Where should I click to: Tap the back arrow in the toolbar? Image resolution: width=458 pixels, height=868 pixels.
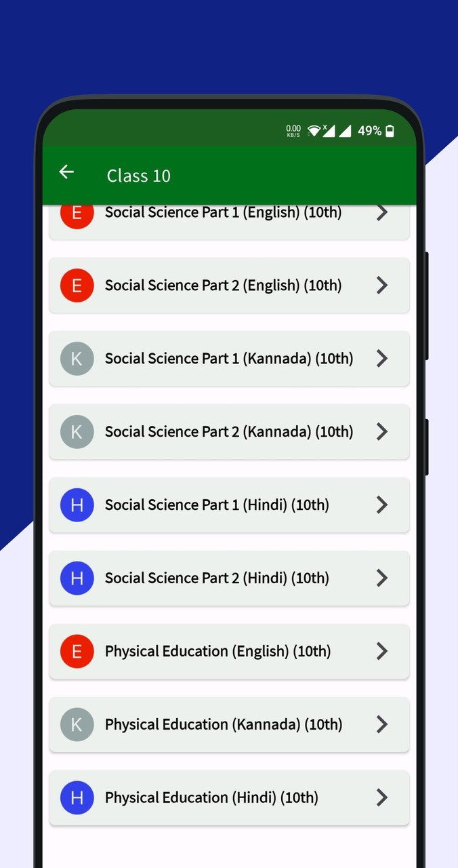point(66,172)
